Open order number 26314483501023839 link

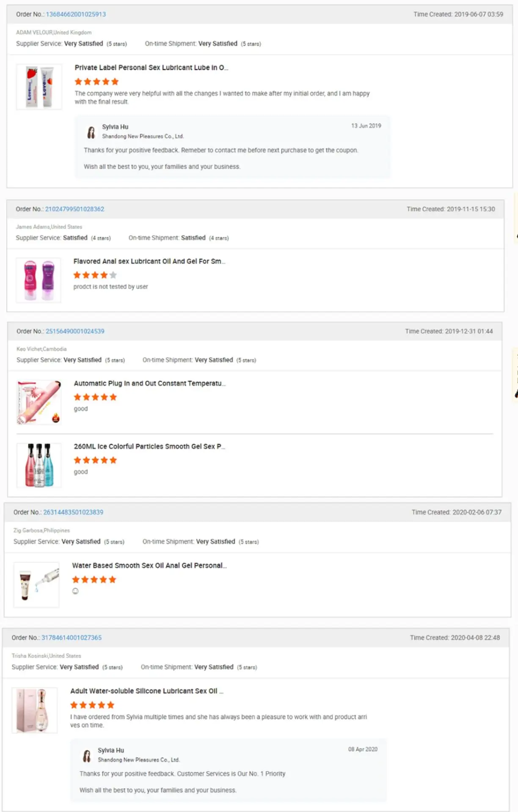73,513
